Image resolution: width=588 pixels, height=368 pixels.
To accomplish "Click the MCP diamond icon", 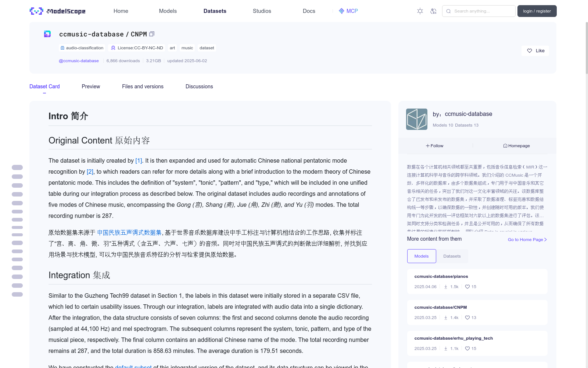I will [341, 11].
